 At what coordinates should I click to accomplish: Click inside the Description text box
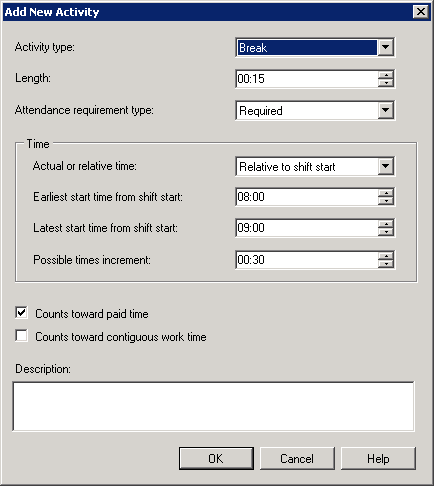click(214, 407)
